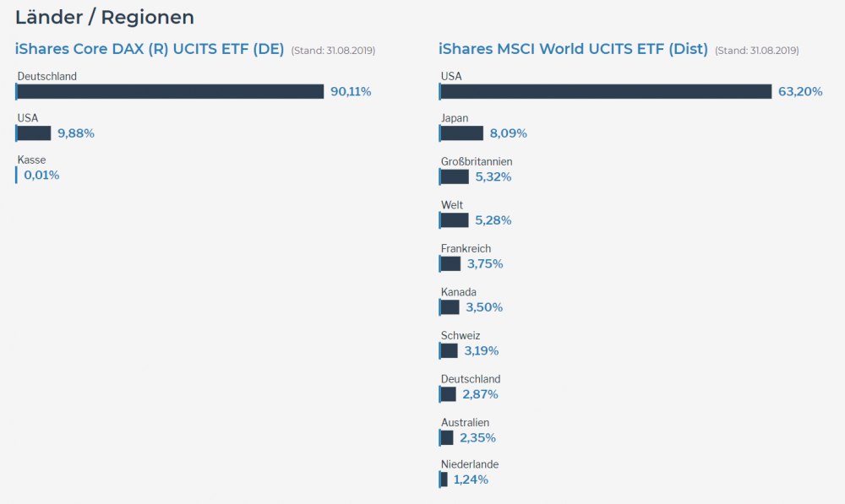Screen dimensions: 845x504
Task: Click the 90,11% percentage value
Action: (x=351, y=91)
